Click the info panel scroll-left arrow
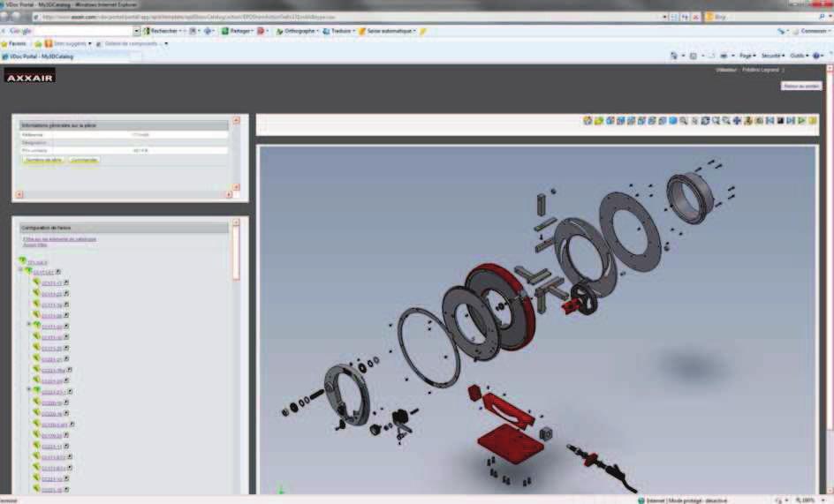834x504 pixels. [19, 194]
